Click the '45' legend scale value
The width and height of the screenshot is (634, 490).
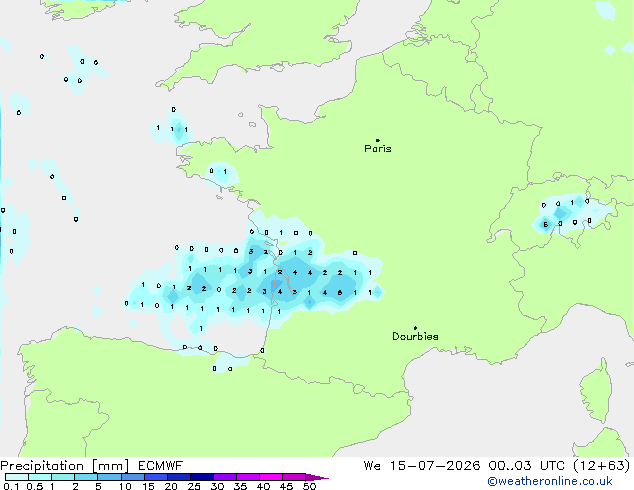point(286,486)
